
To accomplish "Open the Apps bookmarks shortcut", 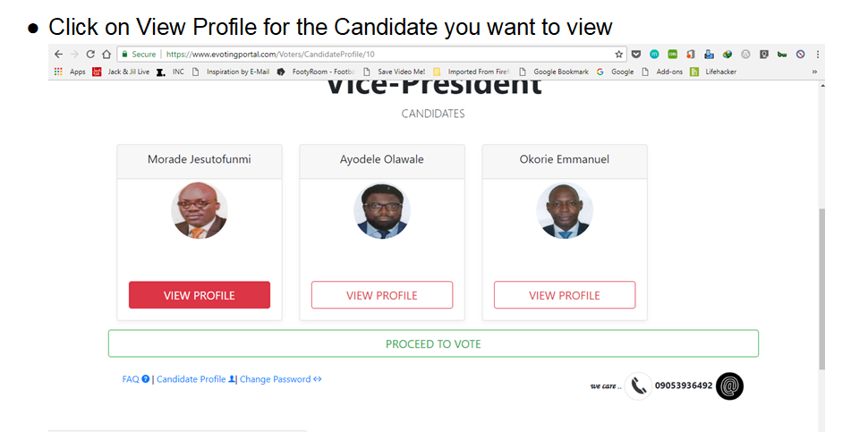I will (x=71, y=72).
